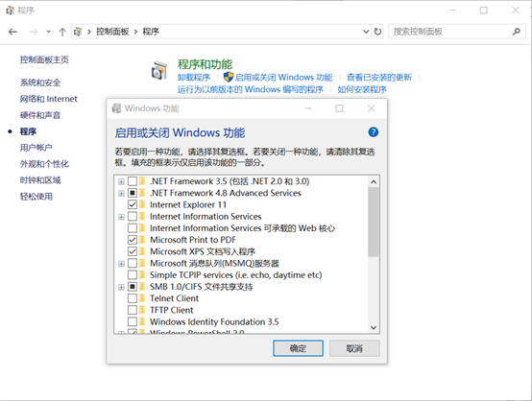Expand SMB 1.0/CIFS 文件共享支持 node

pos(121,287)
